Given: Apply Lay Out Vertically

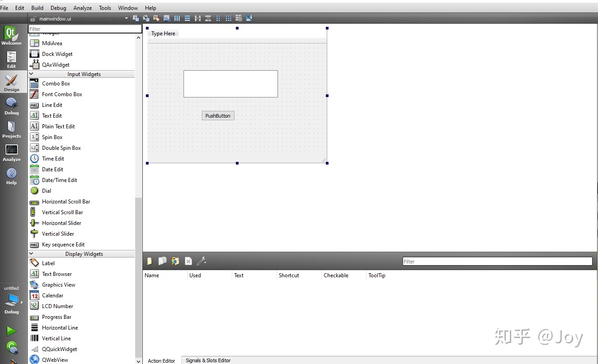Looking at the screenshot, I should click(x=188, y=18).
